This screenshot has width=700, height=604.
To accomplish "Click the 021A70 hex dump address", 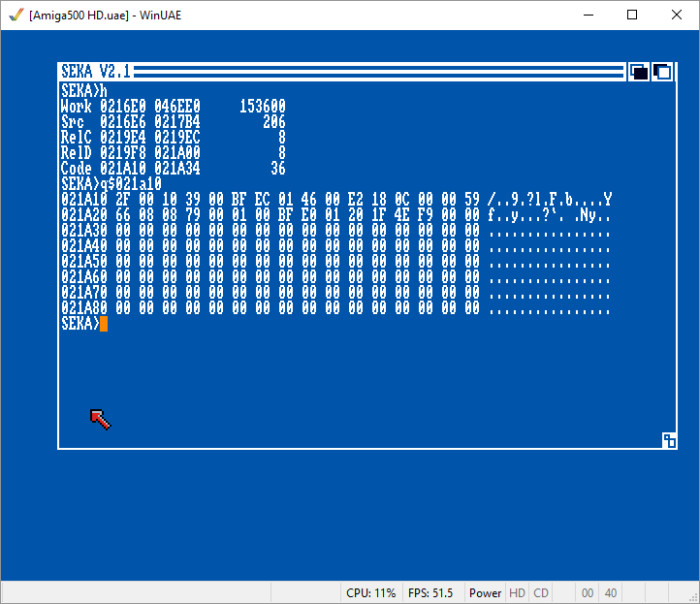I will pyautogui.click(x=84, y=293).
